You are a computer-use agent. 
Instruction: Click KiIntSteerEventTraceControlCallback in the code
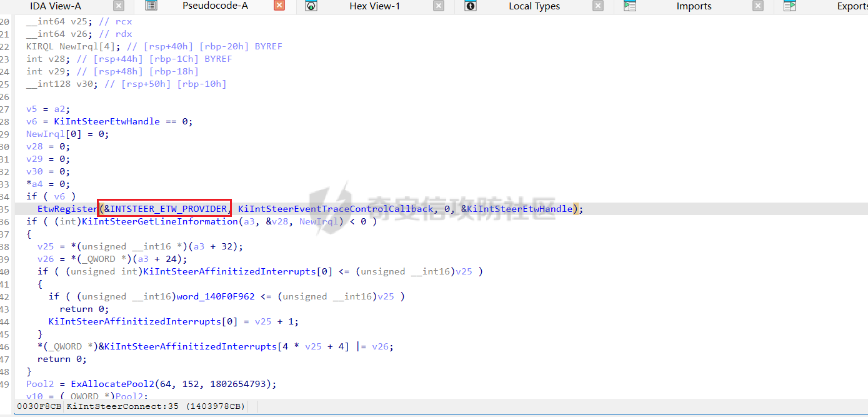(335, 209)
